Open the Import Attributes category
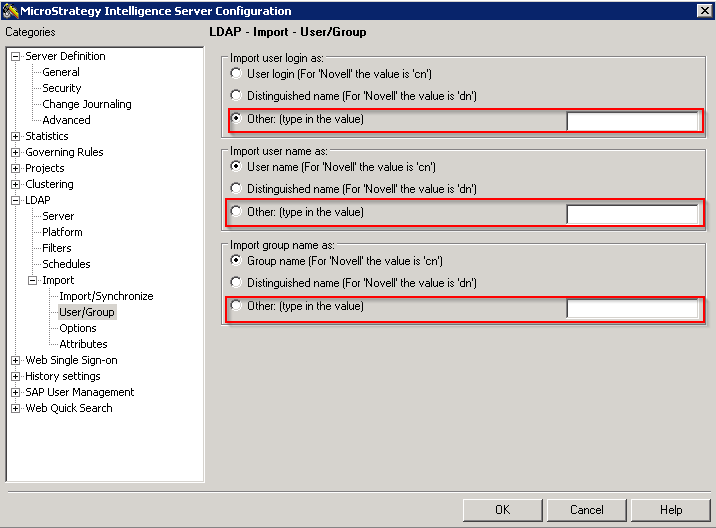 (83, 344)
